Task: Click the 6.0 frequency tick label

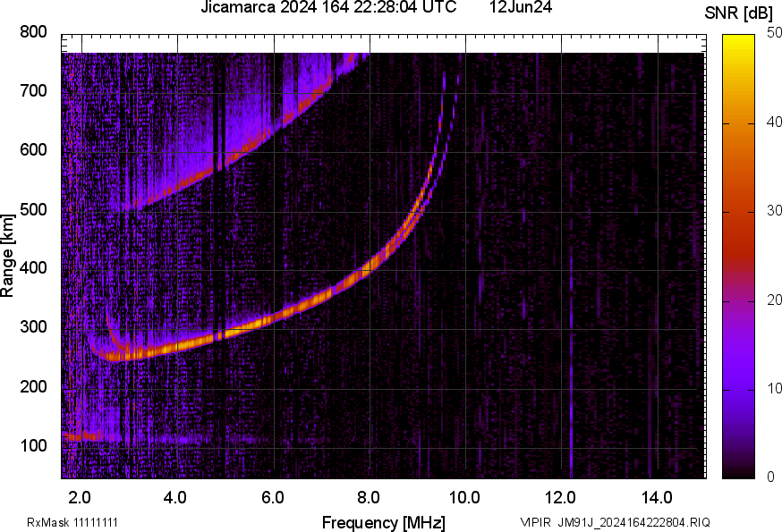Action: click(272, 497)
